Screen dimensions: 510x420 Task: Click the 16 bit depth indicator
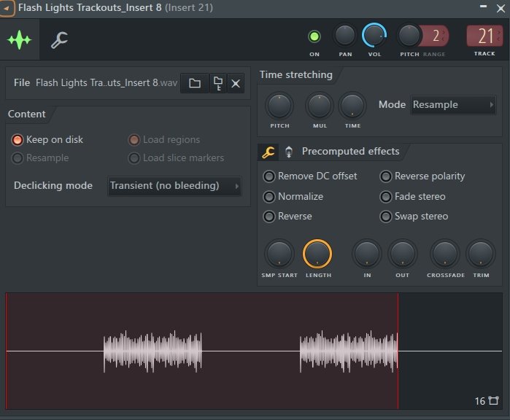(480, 401)
